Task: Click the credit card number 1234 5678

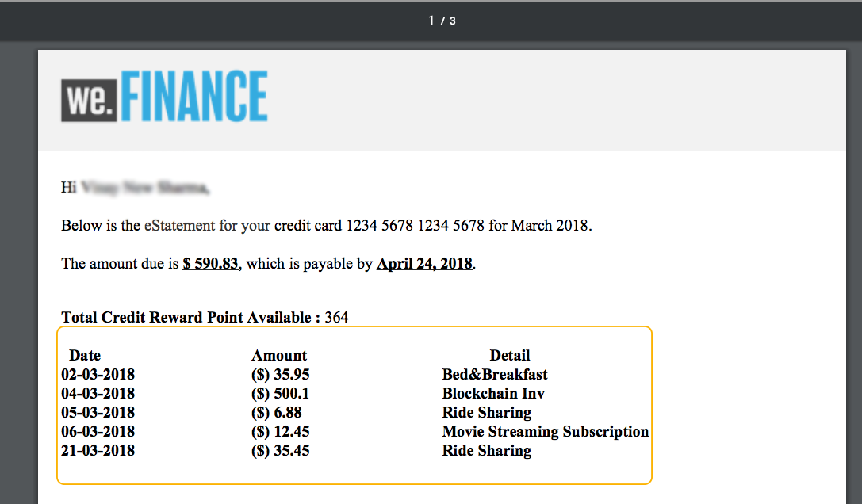Action: (x=415, y=226)
